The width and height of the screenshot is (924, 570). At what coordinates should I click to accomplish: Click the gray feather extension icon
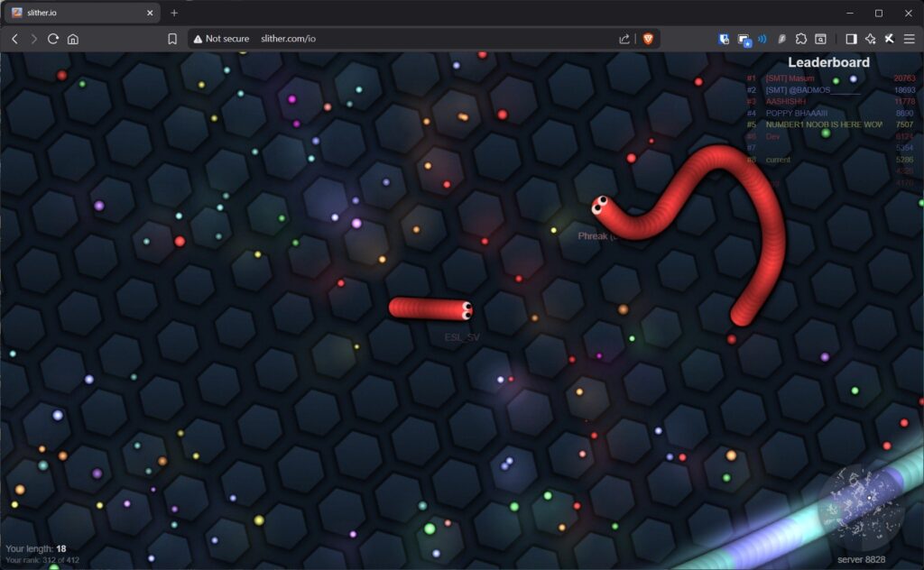coord(781,39)
